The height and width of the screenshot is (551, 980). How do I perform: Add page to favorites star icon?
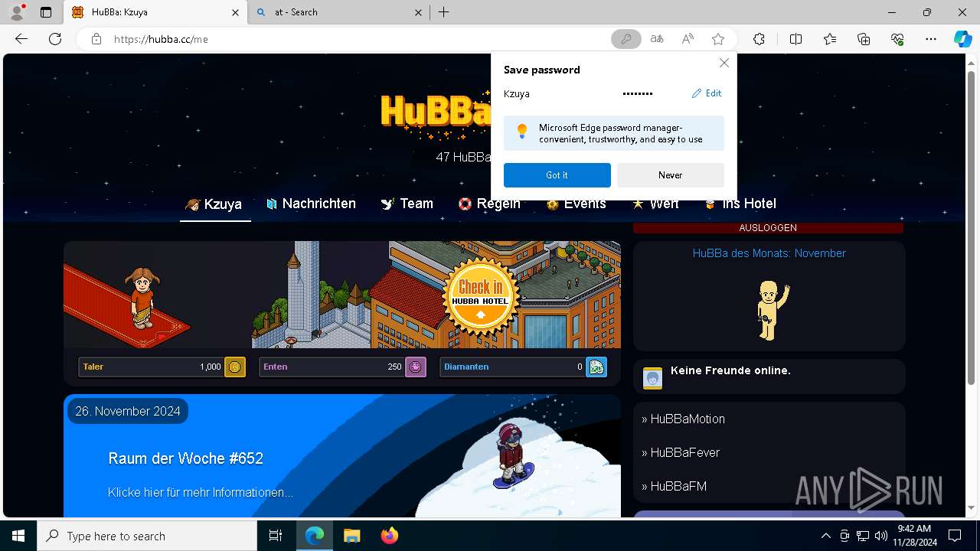point(718,39)
